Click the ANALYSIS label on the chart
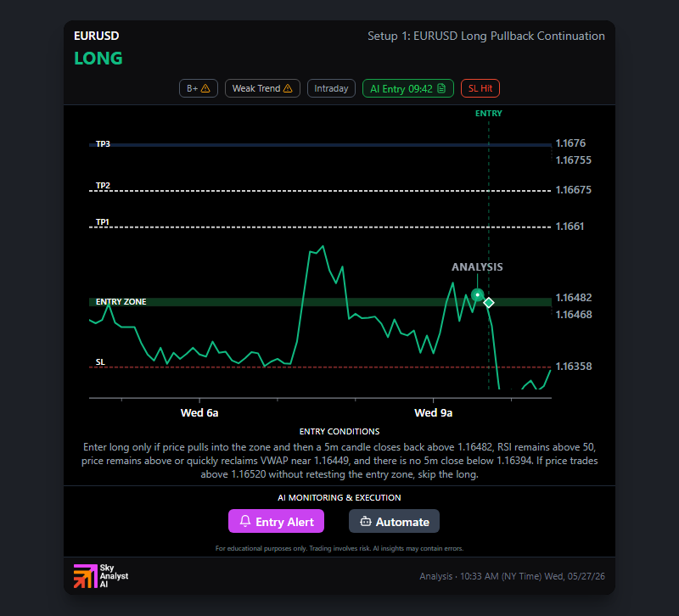 (477, 267)
